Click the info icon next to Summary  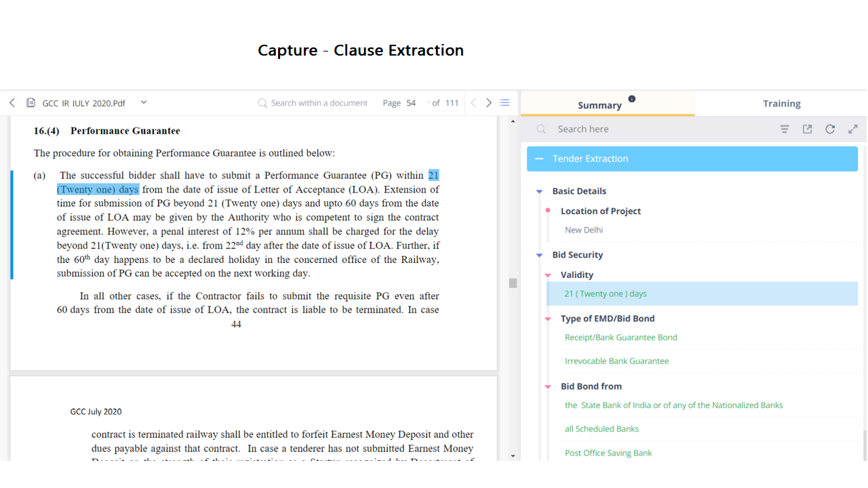tap(632, 99)
